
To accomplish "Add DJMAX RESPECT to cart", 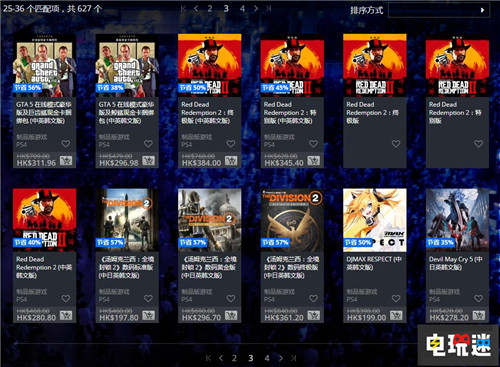I will pyautogui.click(x=396, y=316).
